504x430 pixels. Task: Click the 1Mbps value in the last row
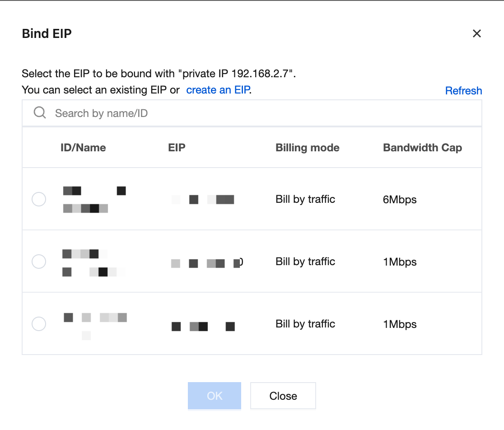[400, 324]
